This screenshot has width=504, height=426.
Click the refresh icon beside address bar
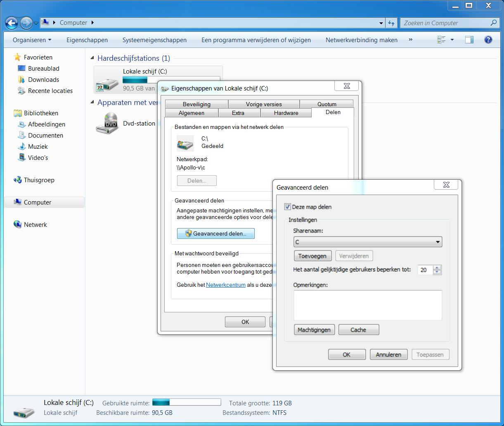click(392, 23)
